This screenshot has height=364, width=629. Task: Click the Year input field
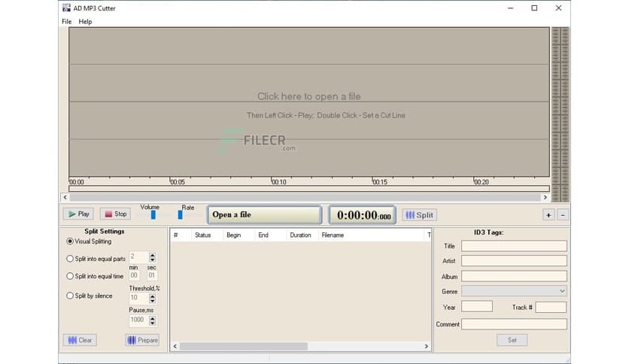click(477, 307)
